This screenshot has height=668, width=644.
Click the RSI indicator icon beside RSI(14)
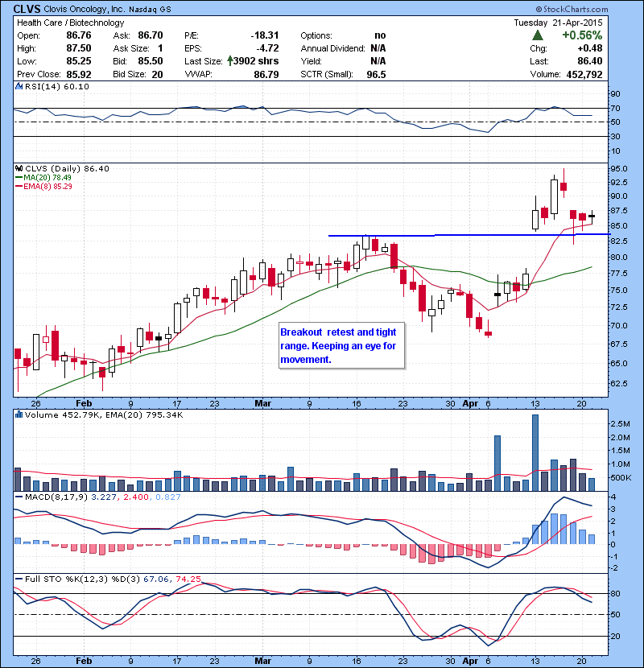(x=19, y=86)
